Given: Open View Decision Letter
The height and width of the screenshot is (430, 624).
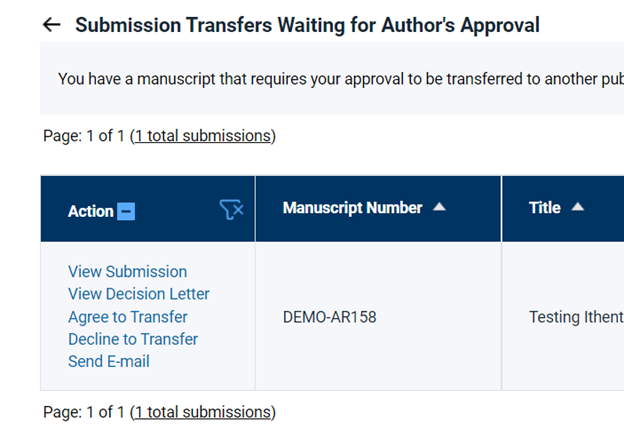Looking at the screenshot, I should pos(138,294).
